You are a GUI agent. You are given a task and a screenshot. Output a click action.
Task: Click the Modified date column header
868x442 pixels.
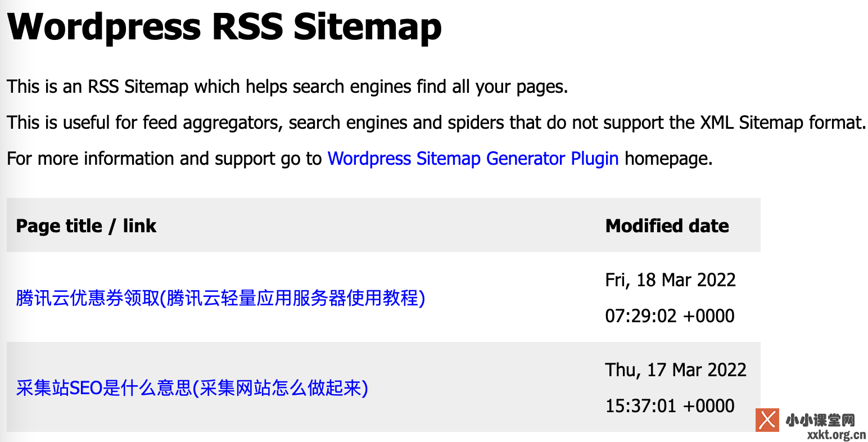point(667,225)
